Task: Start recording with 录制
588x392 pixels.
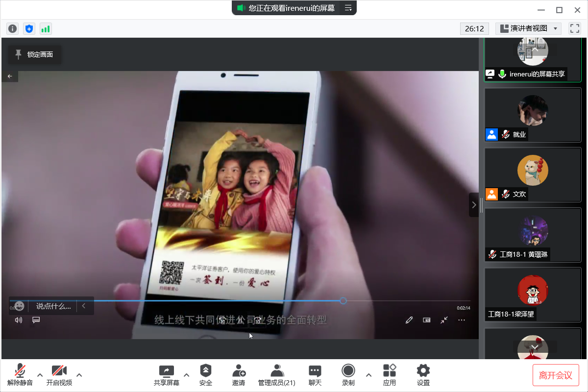Action: [x=348, y=375]
